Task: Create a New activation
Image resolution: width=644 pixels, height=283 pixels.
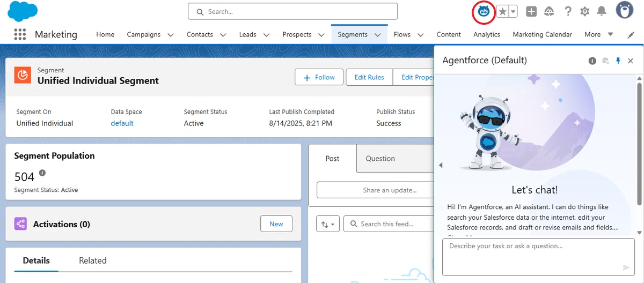Action: (276, 224)
